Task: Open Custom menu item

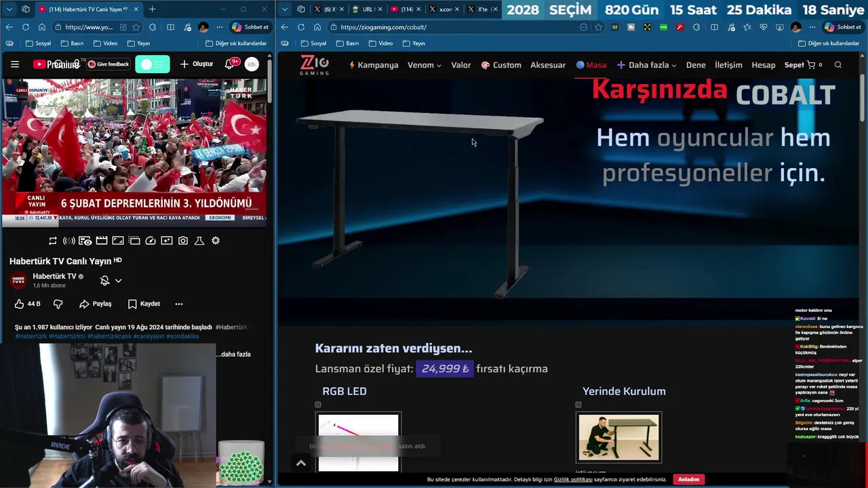Action: point(501,65)
